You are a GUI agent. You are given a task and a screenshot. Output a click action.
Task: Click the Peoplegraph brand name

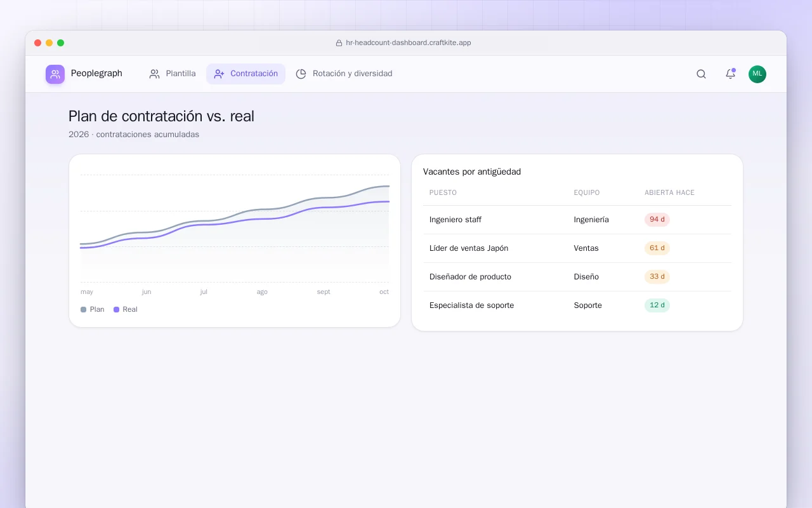click(96, 74)
